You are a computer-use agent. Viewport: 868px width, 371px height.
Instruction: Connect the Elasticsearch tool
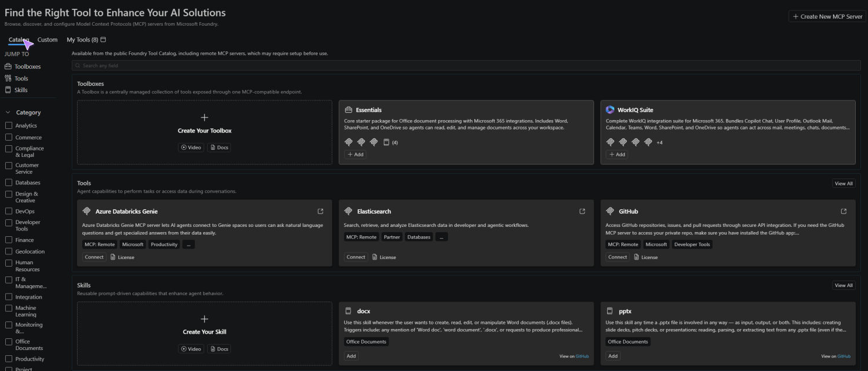click(355, 257)
